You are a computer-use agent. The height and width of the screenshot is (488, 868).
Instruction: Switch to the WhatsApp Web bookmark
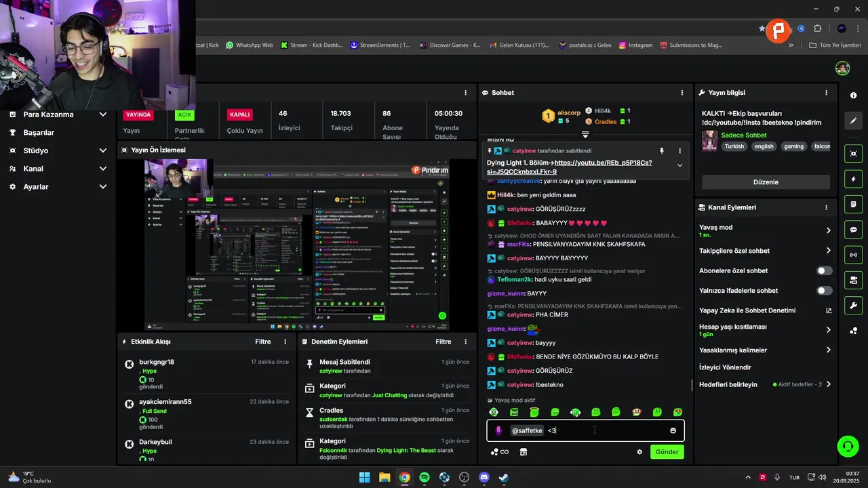250,45
